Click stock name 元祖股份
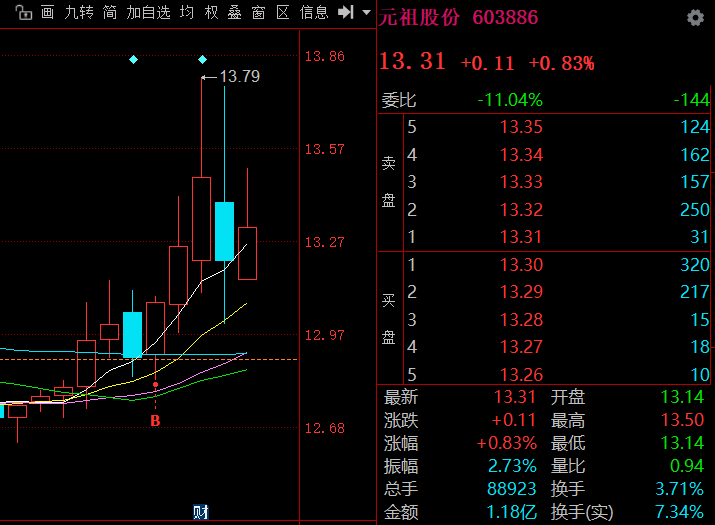 [x=419, y=17]
